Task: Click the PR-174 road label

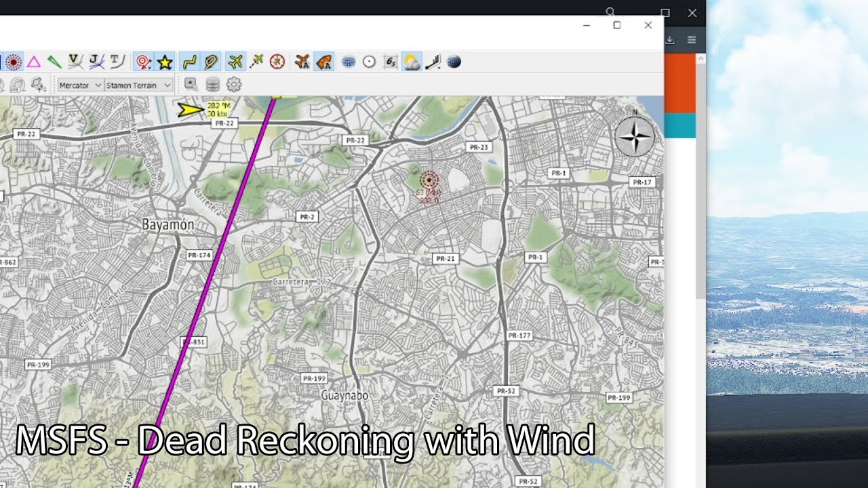Action: [x=199, y=255]
